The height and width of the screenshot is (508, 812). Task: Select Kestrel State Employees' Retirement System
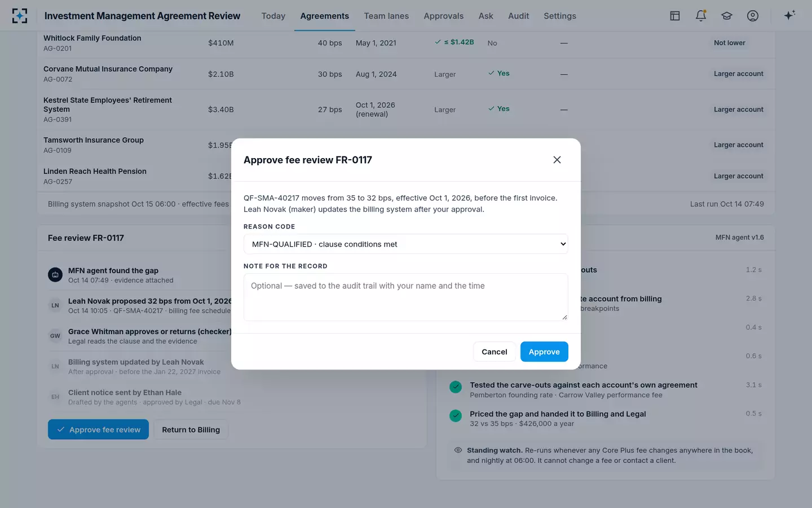coord(108,104)
